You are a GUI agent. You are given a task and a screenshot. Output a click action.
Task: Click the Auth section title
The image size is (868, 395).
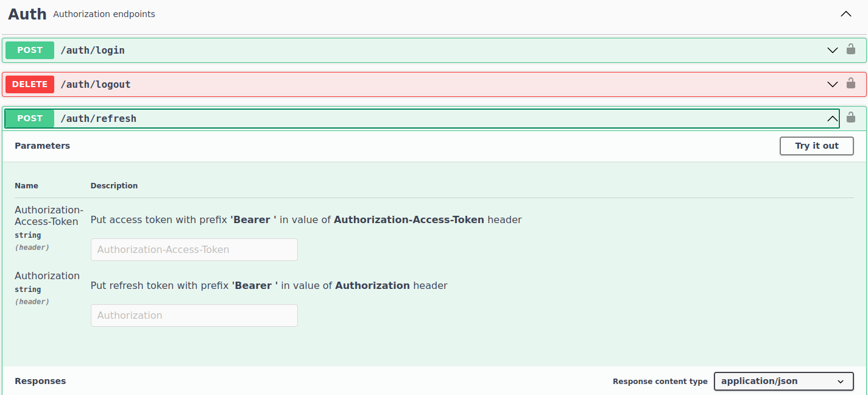[27, 14]
